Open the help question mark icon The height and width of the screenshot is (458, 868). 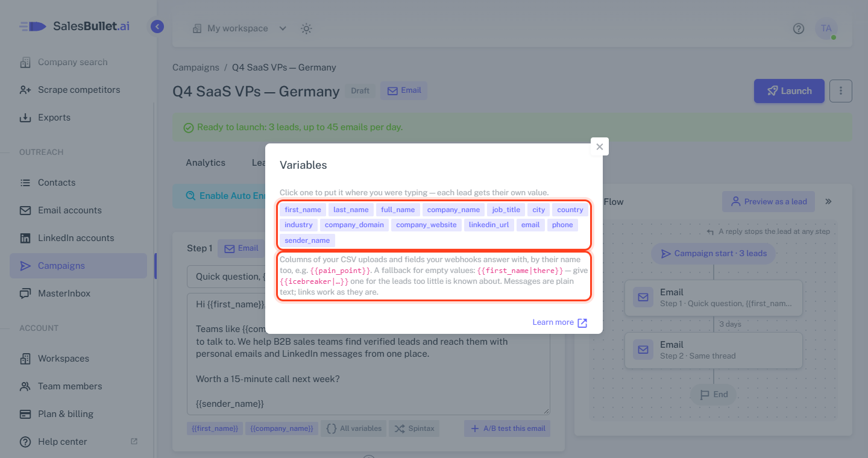coord(799,28)
